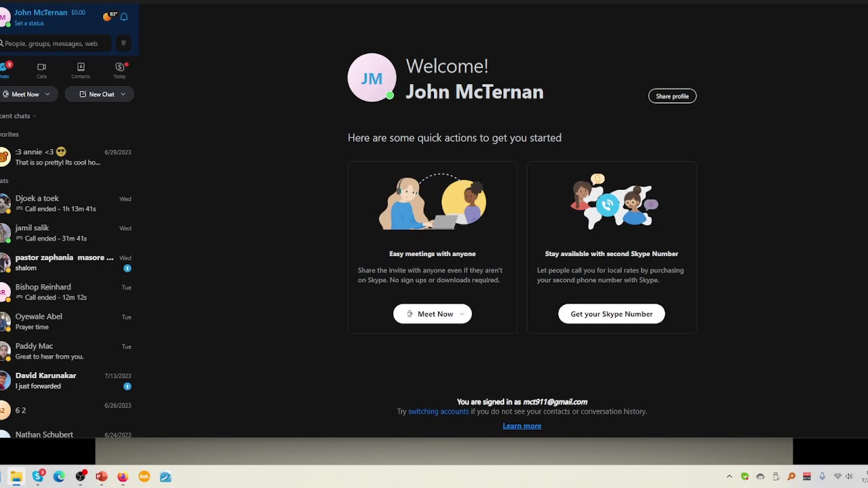
Task: Launch Microsoft Edge from the taskbar
Action: click(x=59, y=476)
